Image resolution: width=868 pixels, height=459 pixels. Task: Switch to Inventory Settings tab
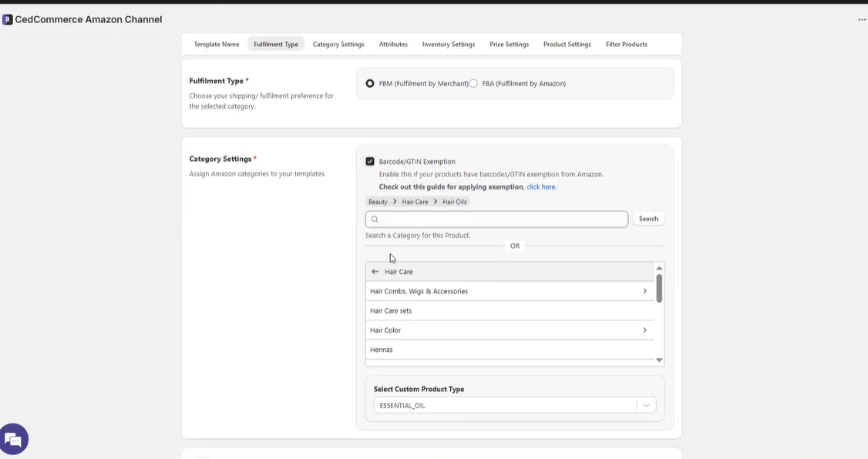tap(449, 44)
